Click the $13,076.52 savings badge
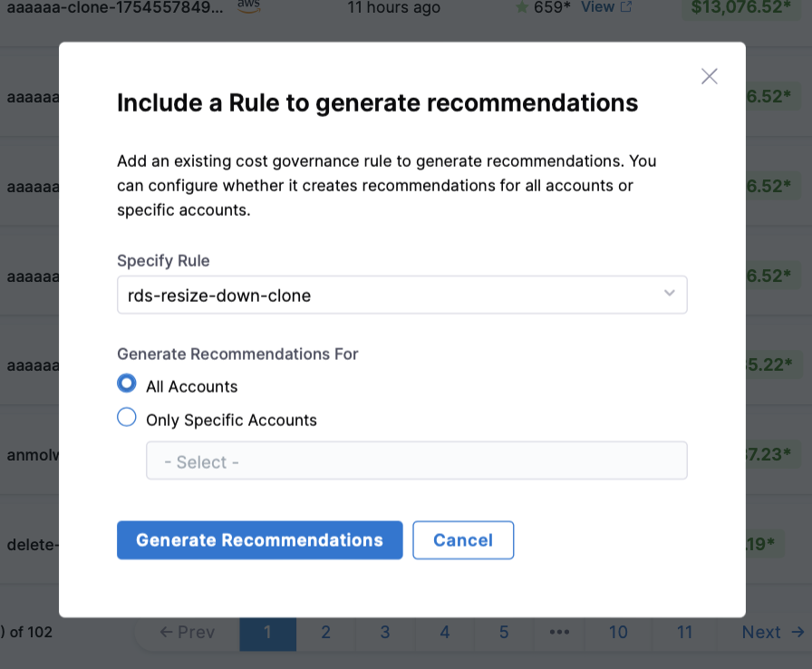This screenshot has width=812, height=669. [741, 7]
